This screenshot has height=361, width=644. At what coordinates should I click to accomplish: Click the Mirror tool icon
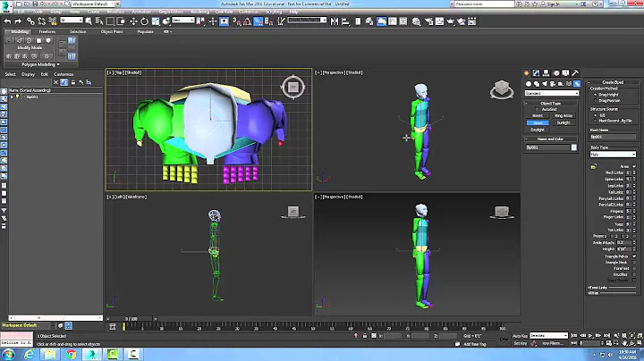pyautogui.click(x=335, y=21)
